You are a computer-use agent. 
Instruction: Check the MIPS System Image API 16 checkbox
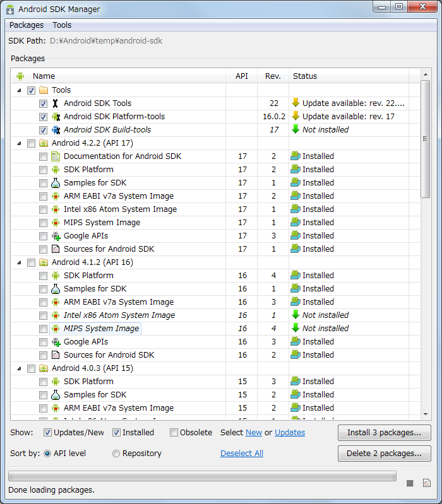tap(43, 329)
